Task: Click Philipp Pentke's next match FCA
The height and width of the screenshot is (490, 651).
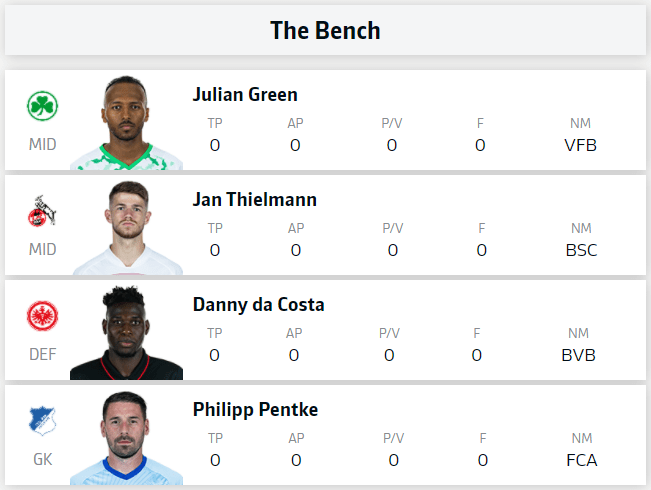Action: click(582, 461)
